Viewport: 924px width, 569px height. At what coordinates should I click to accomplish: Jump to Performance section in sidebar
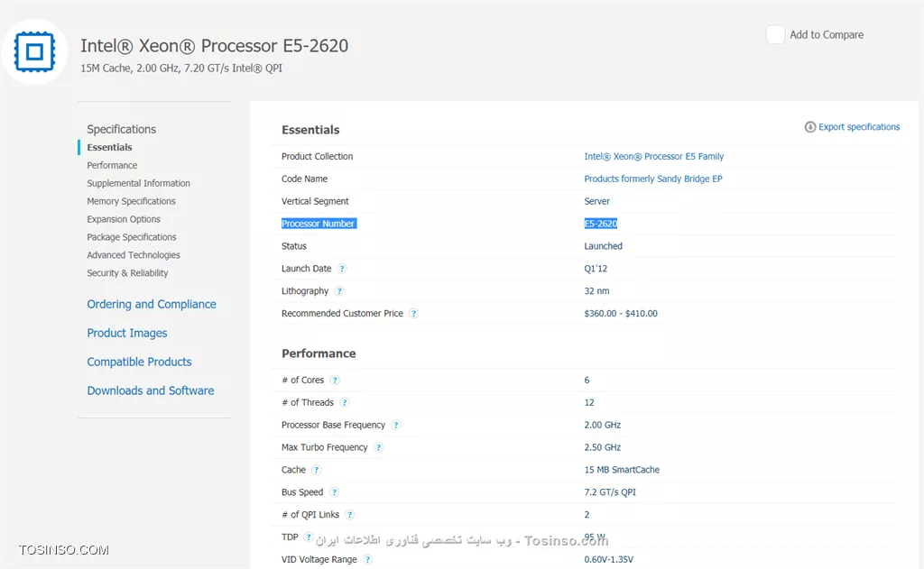[x=112, y=165]
